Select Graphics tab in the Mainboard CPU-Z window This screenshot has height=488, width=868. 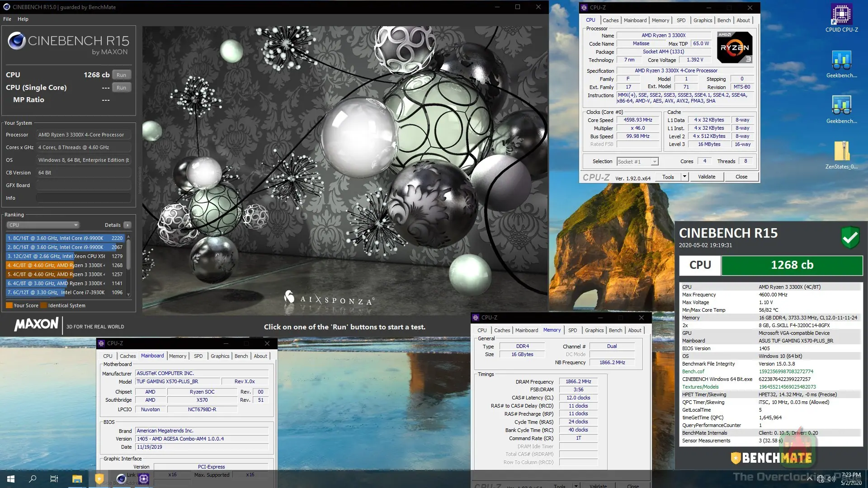click(220, 356)
